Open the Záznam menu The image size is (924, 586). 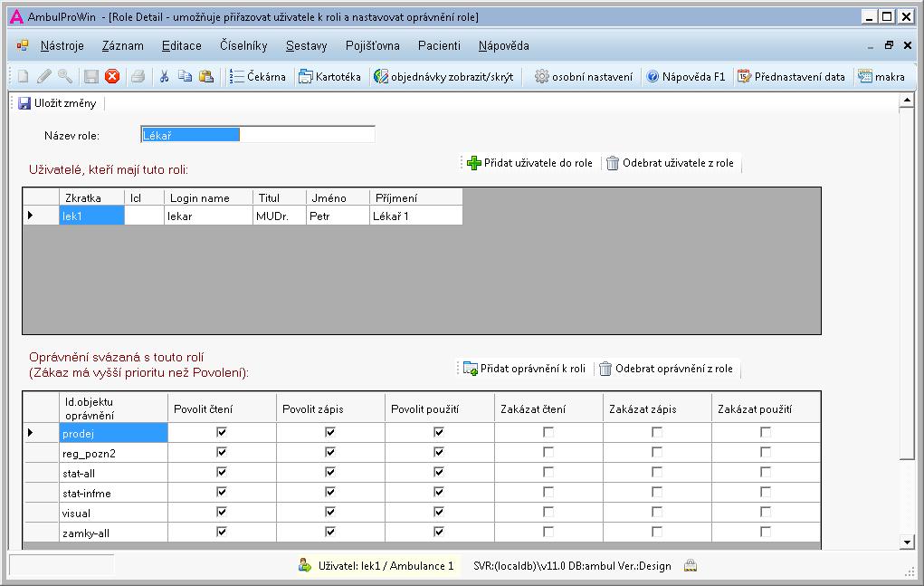click(x=122, y=45)
